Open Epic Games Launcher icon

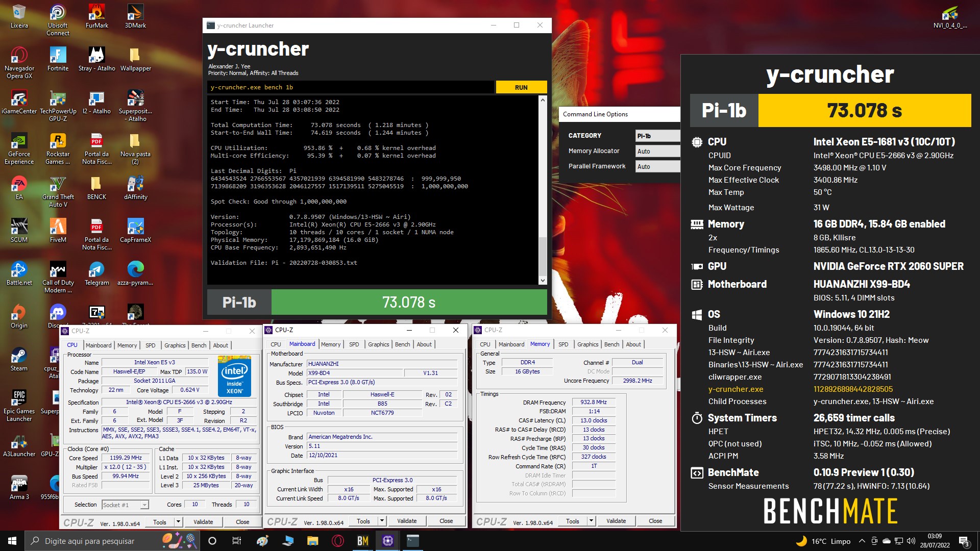tap(19, 406)
